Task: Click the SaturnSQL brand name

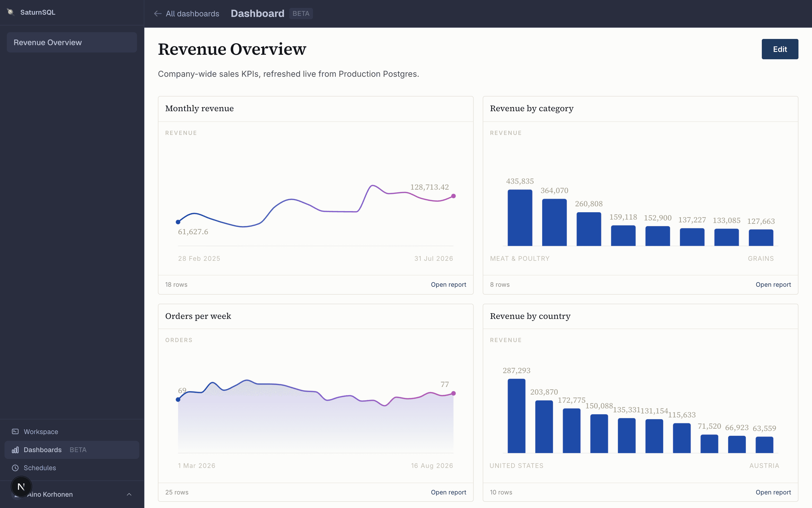Action: point(37,12)
